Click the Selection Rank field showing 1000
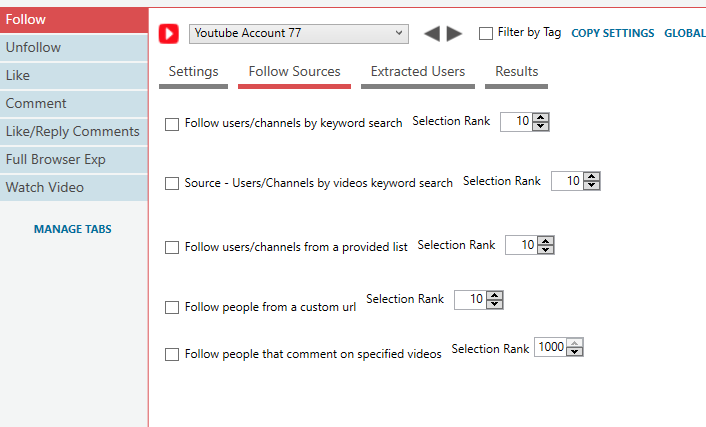The height and width of the screenshot is (427, 706). (x=551, y=347)
